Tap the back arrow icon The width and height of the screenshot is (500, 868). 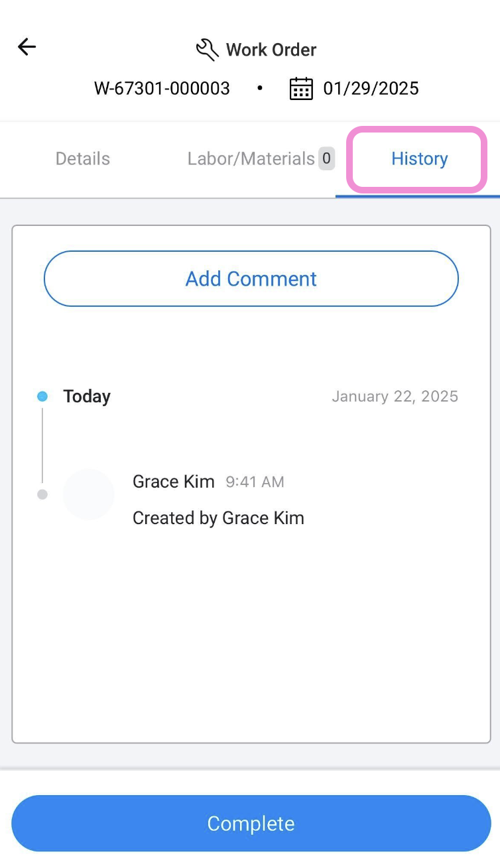click(x=27, y=46)
